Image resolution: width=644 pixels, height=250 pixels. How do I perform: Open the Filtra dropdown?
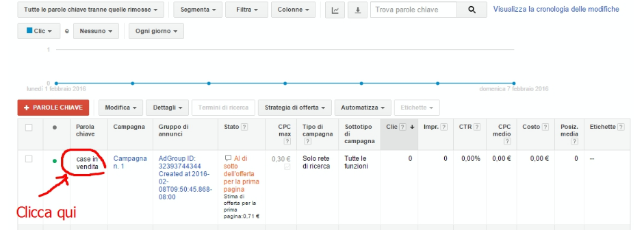tap(247, 10)
